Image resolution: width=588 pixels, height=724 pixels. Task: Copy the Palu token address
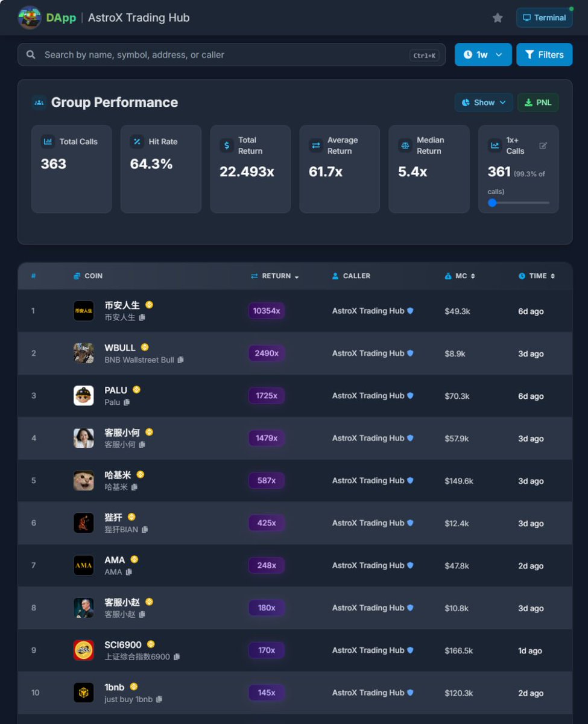(x=127, y=402)
